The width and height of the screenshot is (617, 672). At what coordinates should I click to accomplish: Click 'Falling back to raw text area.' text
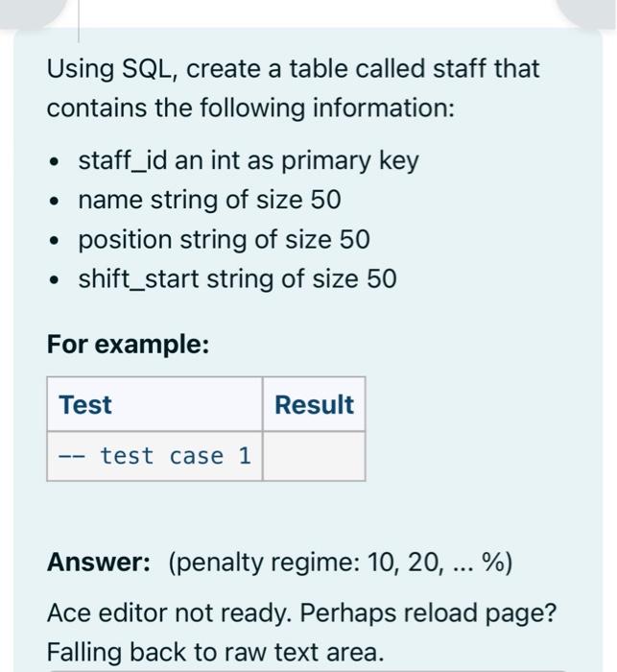215,652
